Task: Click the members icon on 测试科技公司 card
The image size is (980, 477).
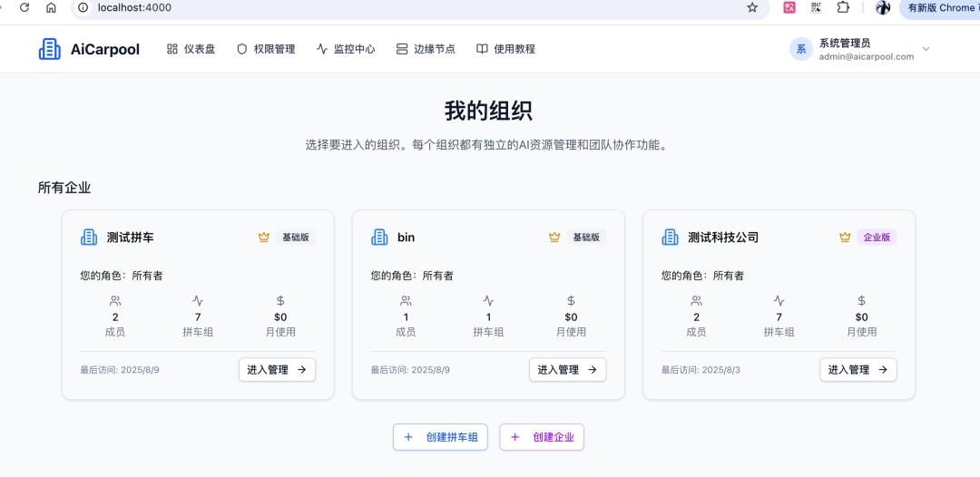Action: [696, 300]
